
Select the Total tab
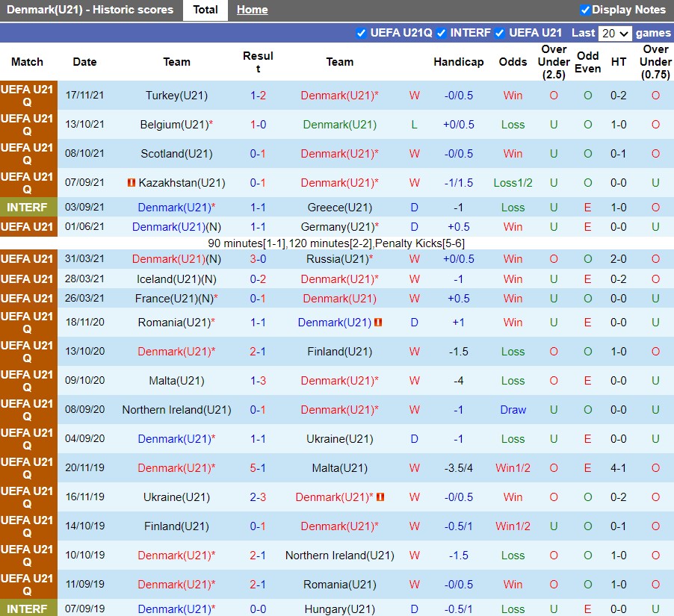tap(205, 10)
